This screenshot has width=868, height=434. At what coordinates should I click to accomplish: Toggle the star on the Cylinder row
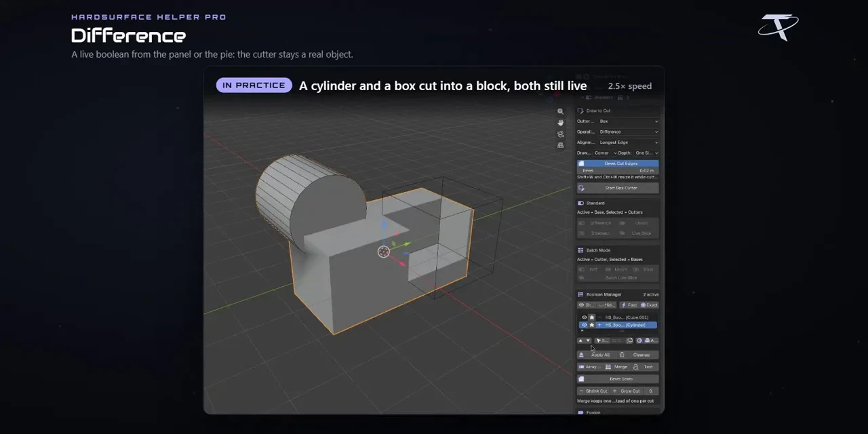pyautogui.click(x=591, y=325)
